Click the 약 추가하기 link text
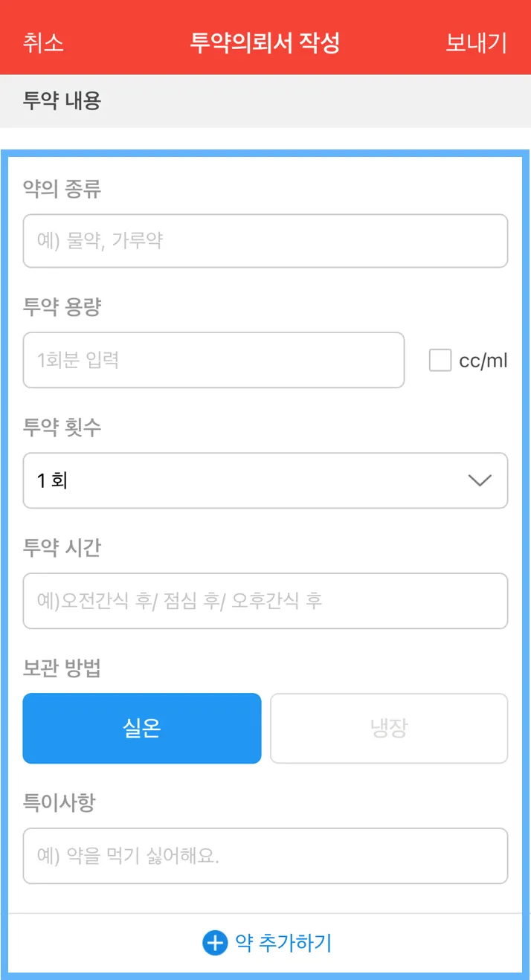 click(283, 944)
